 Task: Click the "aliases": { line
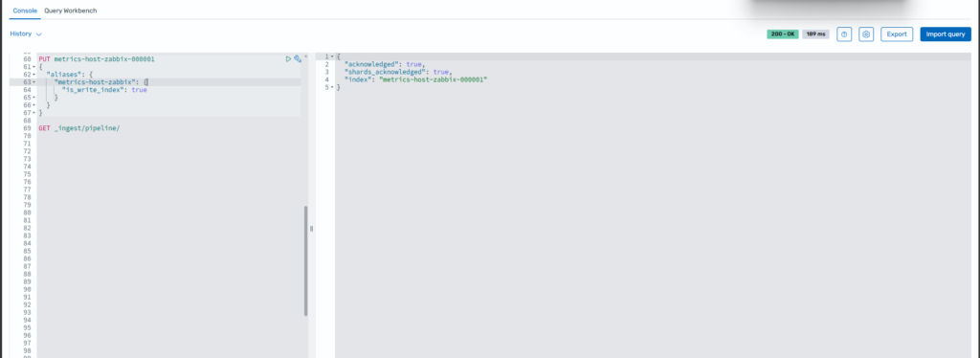[x=69, y=75]
